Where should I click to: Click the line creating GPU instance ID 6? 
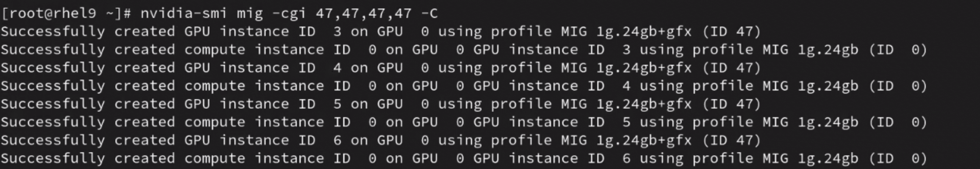click(380, 141)
